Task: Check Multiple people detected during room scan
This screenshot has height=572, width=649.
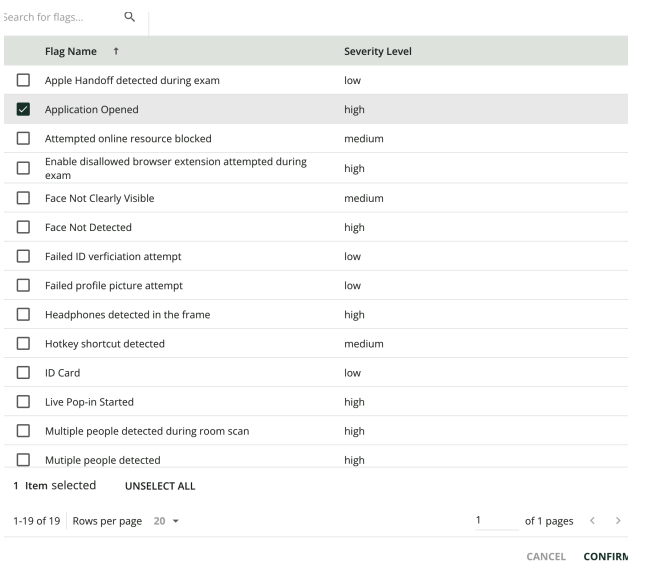Action: point(23,431)
